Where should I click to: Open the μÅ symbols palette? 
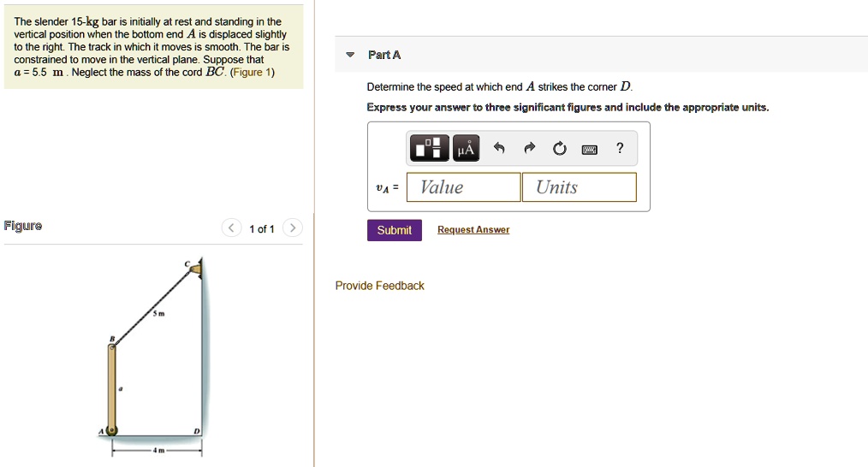coord(466,149)
